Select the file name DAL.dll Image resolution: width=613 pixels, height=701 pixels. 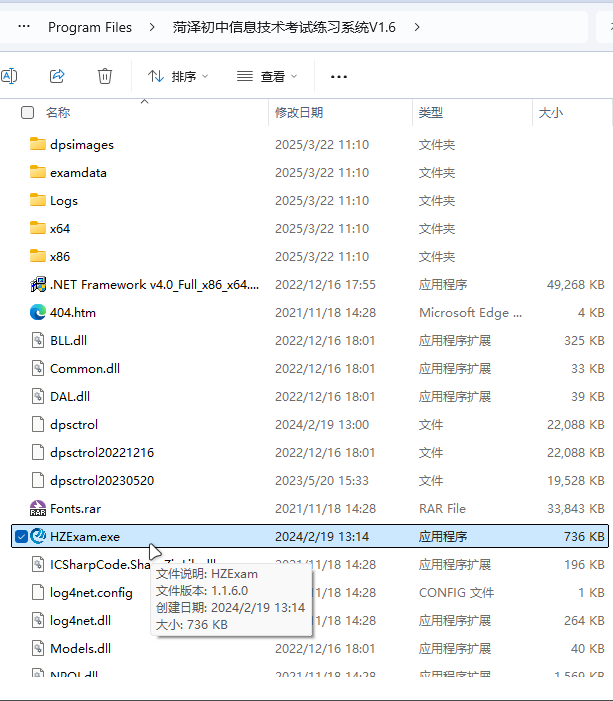[70, 397]
